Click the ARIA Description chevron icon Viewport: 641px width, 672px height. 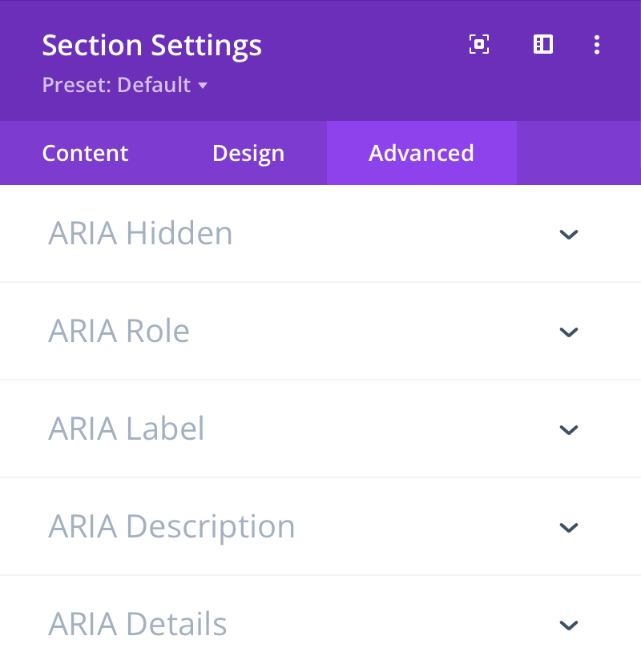pyautogui.click(x=569, y=528)
